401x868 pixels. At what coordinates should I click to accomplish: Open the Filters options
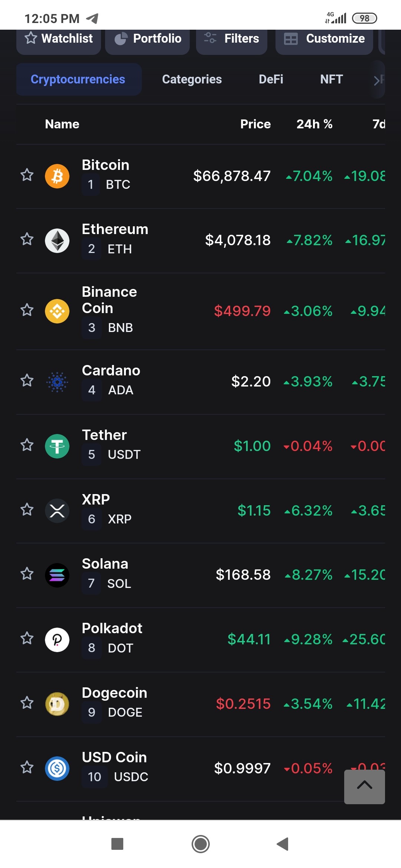tap(232, 39)
